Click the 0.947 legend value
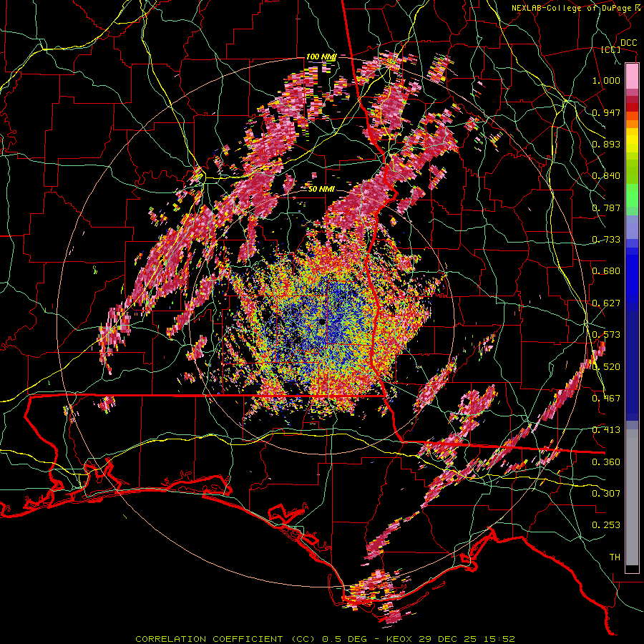Screen dimensions: 644x644 pos(606,112)
